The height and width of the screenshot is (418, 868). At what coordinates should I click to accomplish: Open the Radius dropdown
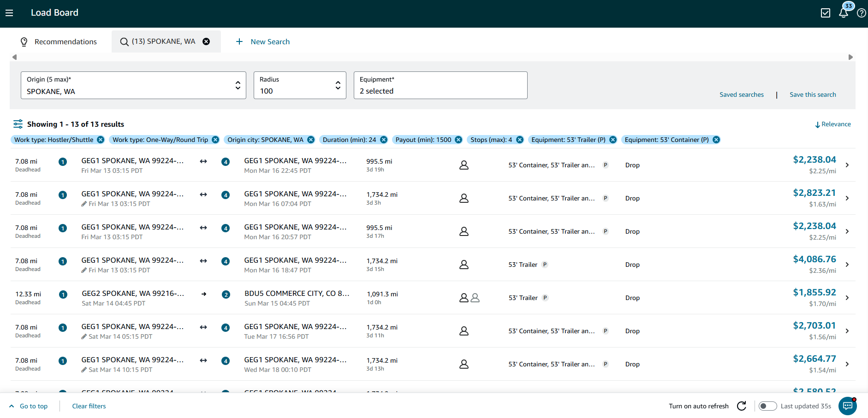(300, 85)
